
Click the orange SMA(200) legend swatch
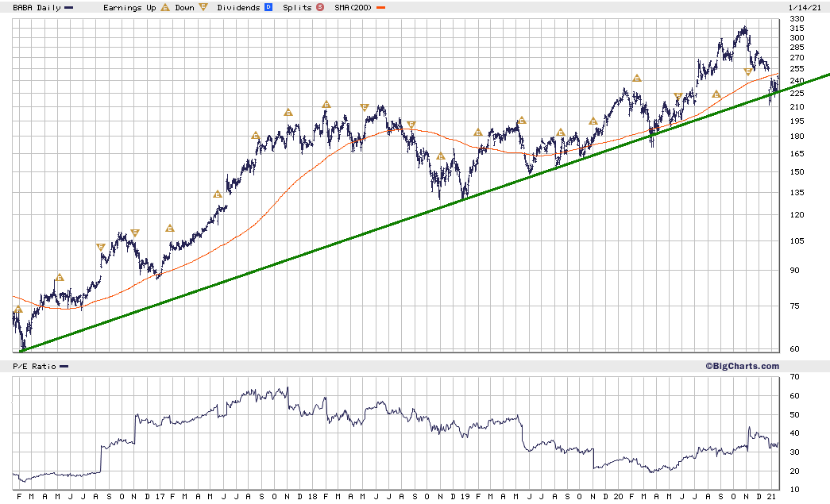click(x=380, y=7)
